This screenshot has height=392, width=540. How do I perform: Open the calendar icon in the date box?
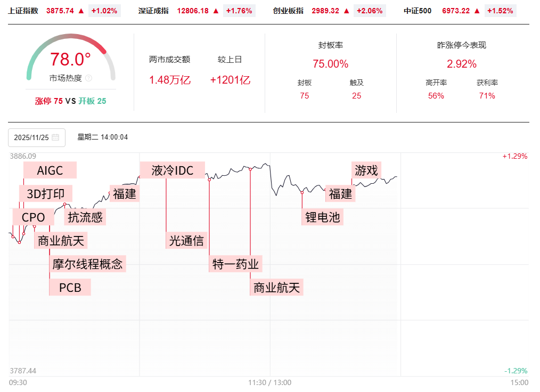click(56, 137)
